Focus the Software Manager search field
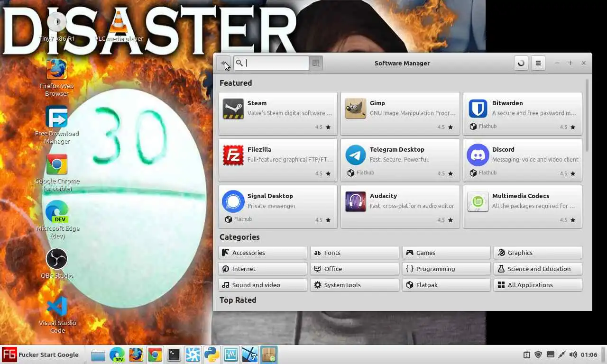 pyautogui.click(x=271, y=63)
